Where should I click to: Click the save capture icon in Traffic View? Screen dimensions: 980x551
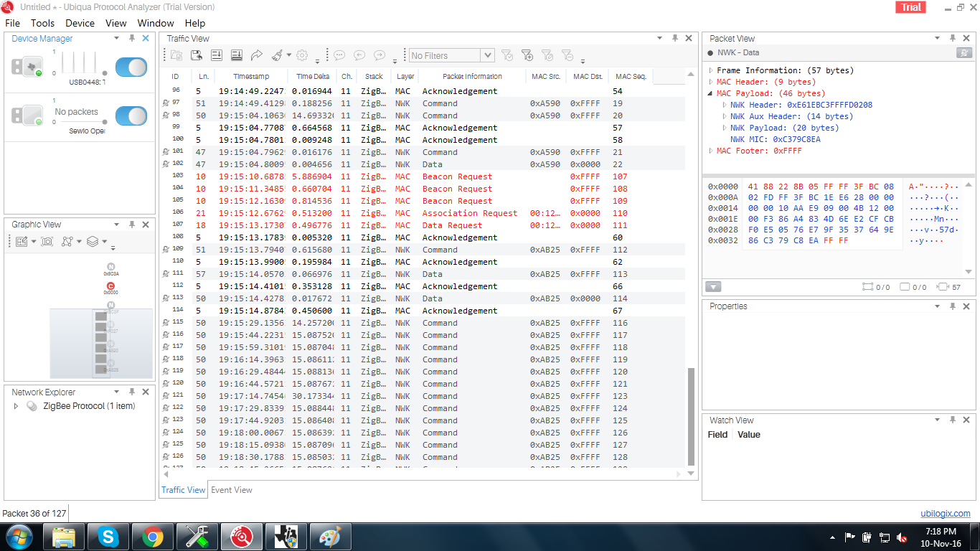196,55
